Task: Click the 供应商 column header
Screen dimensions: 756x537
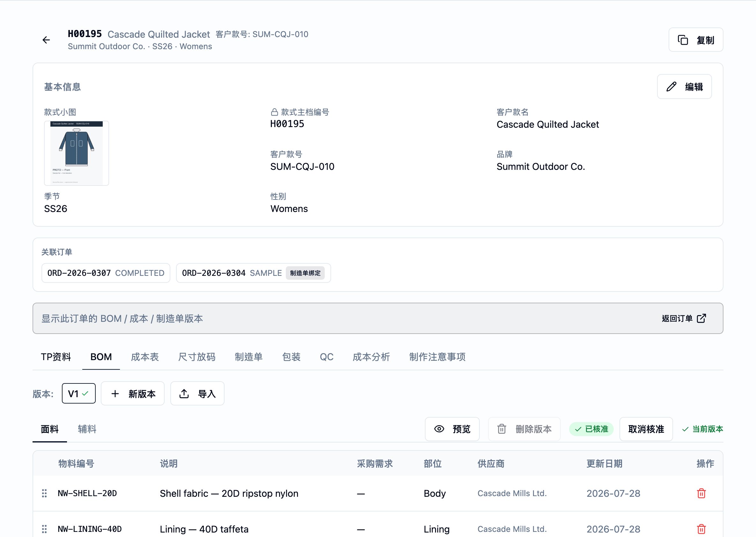Action: pyautogui.click(x=491, y=464)
